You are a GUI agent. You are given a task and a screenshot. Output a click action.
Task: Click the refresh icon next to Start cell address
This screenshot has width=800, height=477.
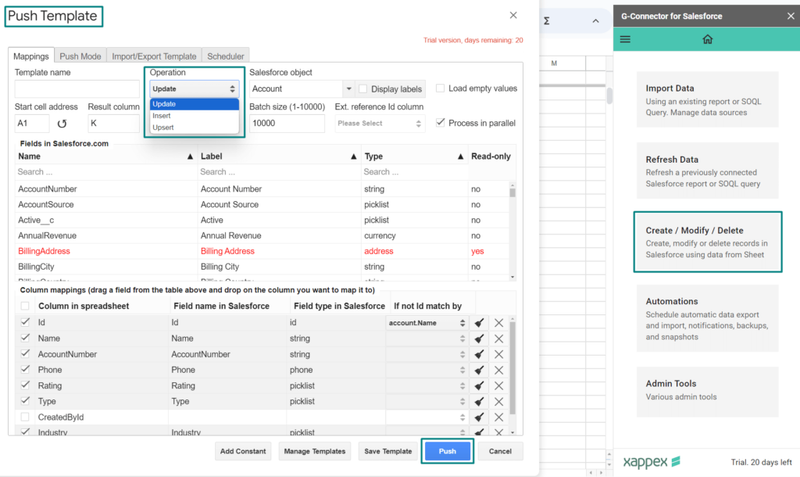pyautogui.click(x=62, y=123)
